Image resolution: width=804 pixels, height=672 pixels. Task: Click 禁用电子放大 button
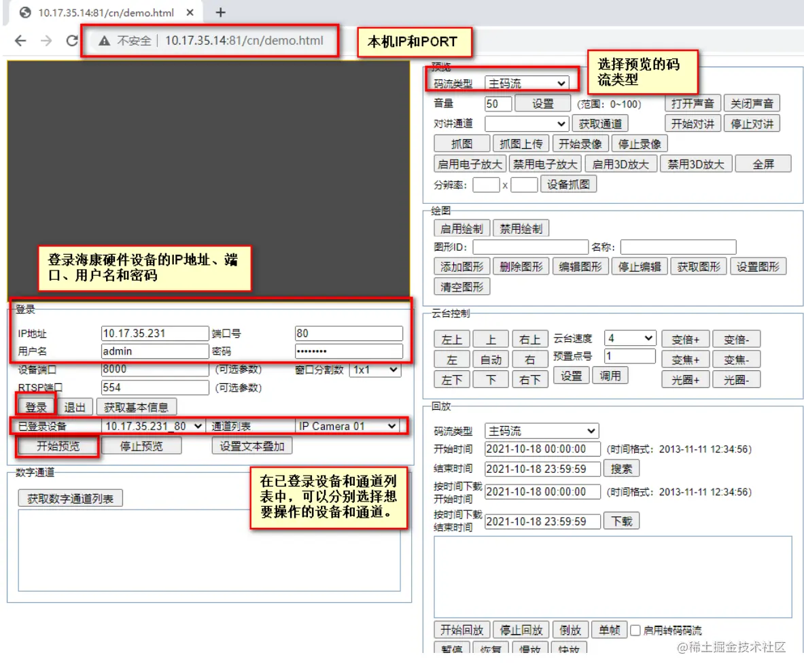click(x=545, y=164)
